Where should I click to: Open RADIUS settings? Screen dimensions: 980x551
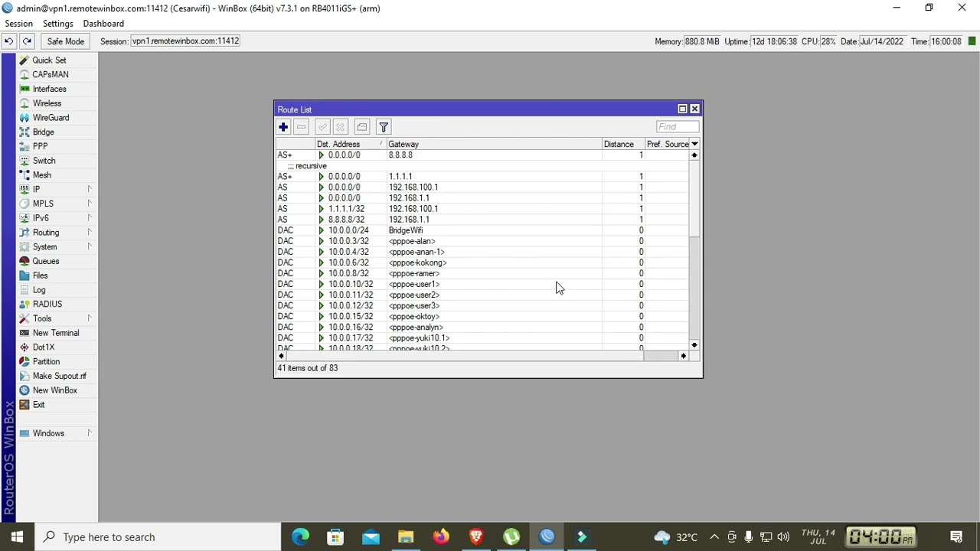(x=47, y=304)
